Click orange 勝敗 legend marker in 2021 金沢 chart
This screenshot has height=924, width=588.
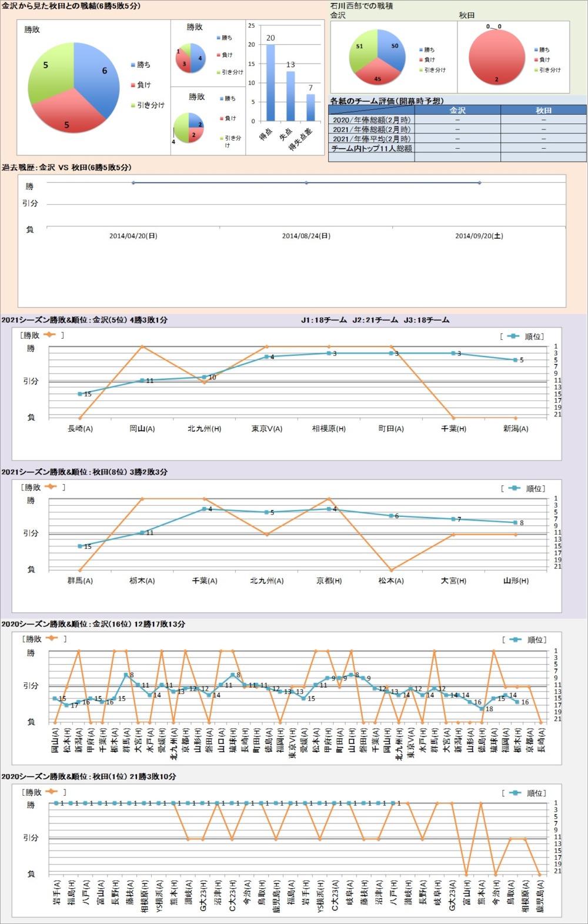click(49, 335)
